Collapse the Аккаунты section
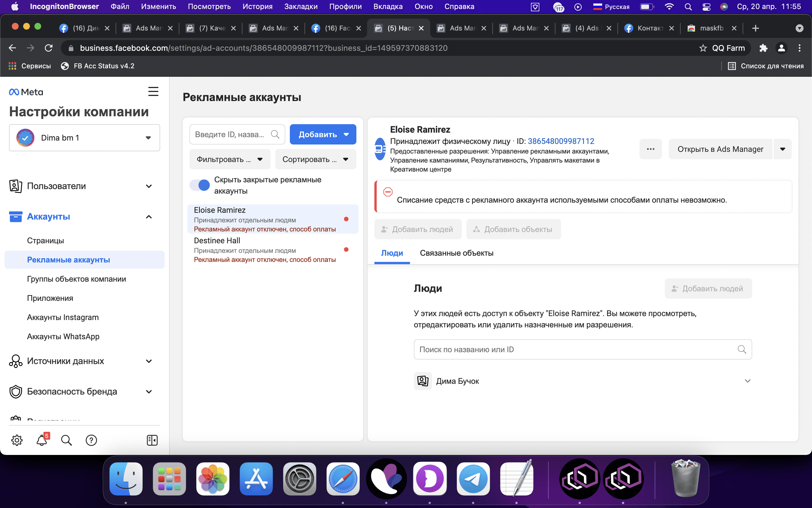 click(149, 217)
